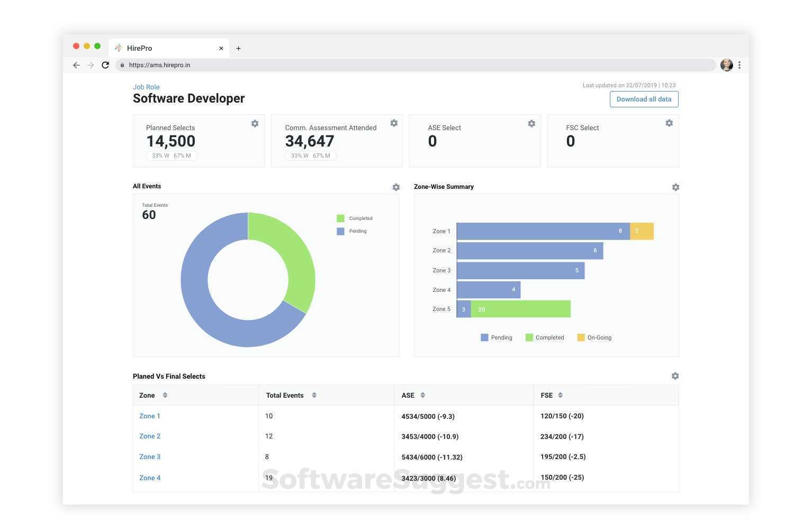The image size is (812, 531).
Task: Click the ASE Select card gear icon
Action: (531, 123)
